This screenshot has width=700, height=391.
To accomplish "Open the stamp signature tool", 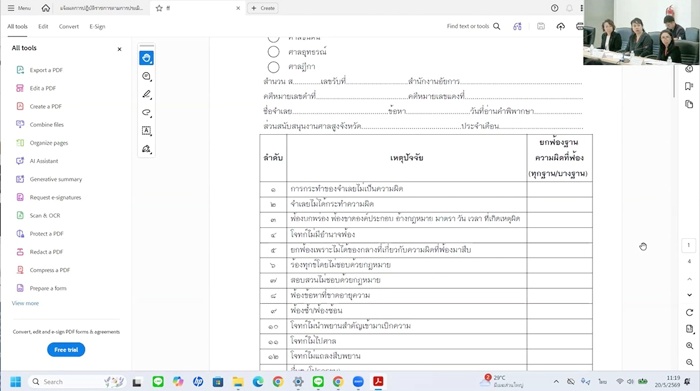I will point(146,149).
